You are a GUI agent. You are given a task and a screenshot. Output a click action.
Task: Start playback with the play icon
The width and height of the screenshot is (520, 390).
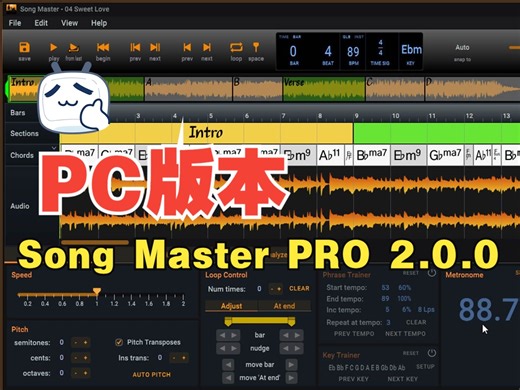tap(53, 47)
